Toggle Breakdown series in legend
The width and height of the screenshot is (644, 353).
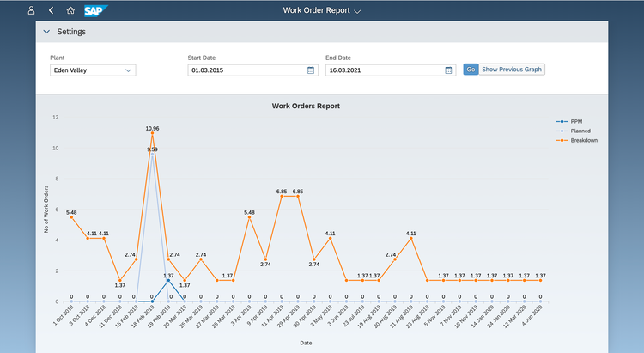(577, 141)
